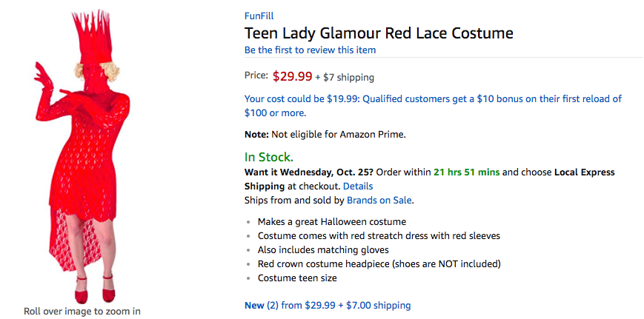Open 'Be the first to review this item'
The height and width of the screenshot is (319, 644).
(310, 50)
